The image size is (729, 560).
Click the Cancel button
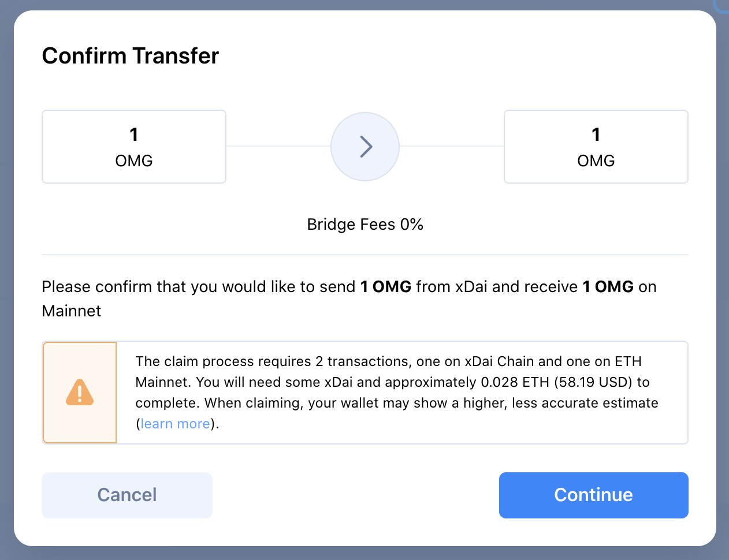[127, 495]
